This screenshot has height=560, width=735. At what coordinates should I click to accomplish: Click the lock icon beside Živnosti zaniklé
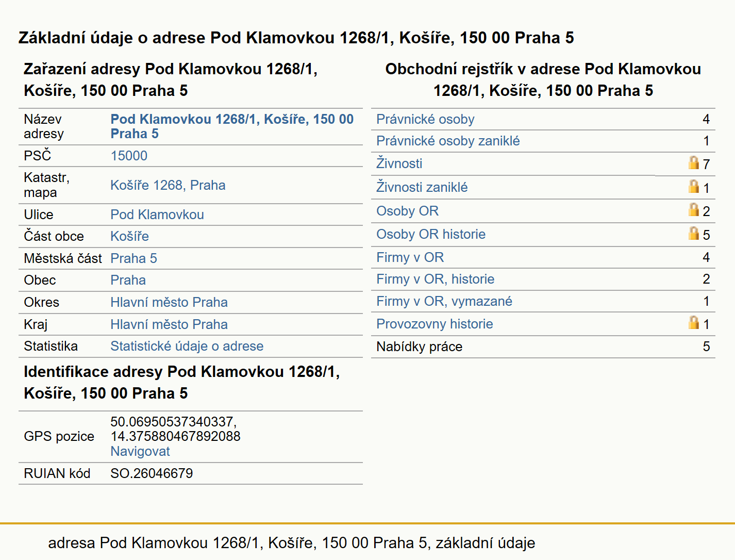pos(694,186)
